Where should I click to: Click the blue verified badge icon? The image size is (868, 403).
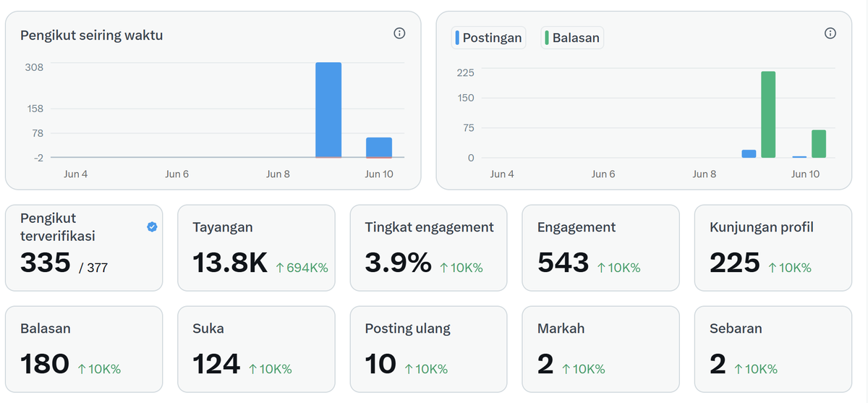click(152, 226)
